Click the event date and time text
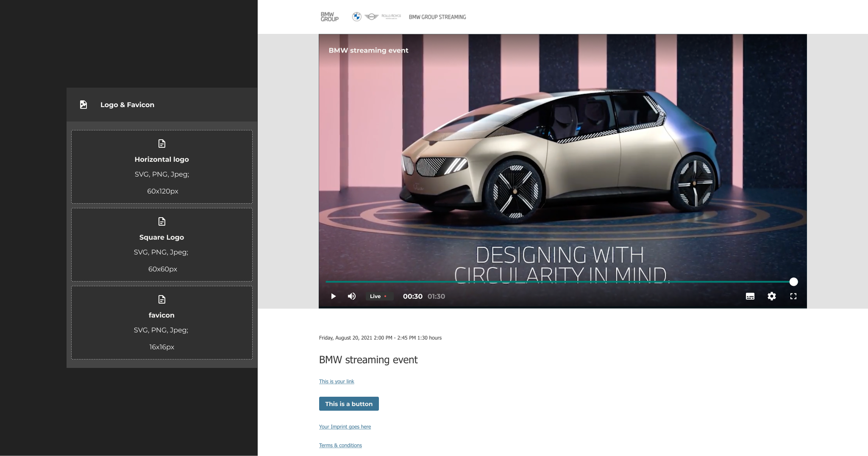Screen dimensions: 868x456 [380, 338]
